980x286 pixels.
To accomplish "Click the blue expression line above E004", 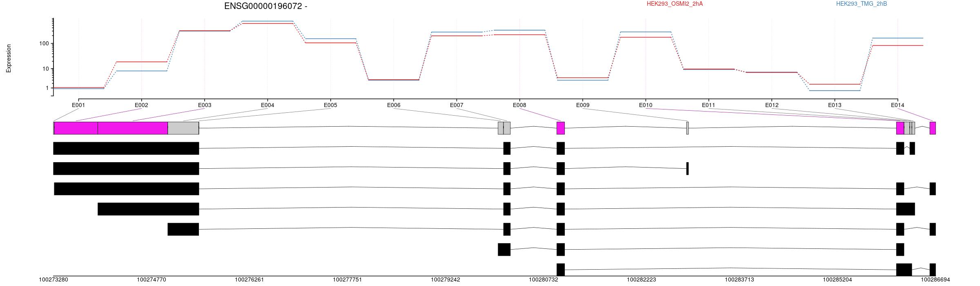I will [267, 21].
